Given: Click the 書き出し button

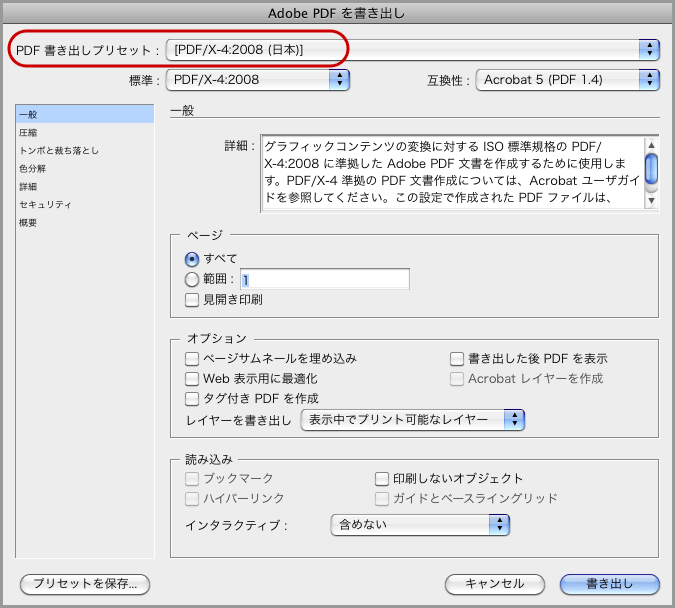Looking at the screenshot, I should click(x=610, y=584).
